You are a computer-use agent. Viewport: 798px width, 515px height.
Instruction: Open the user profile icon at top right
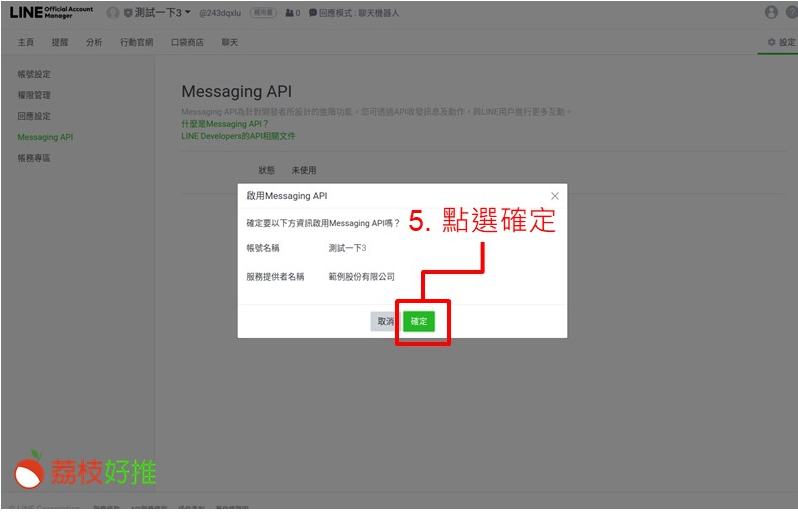point(770,13)
